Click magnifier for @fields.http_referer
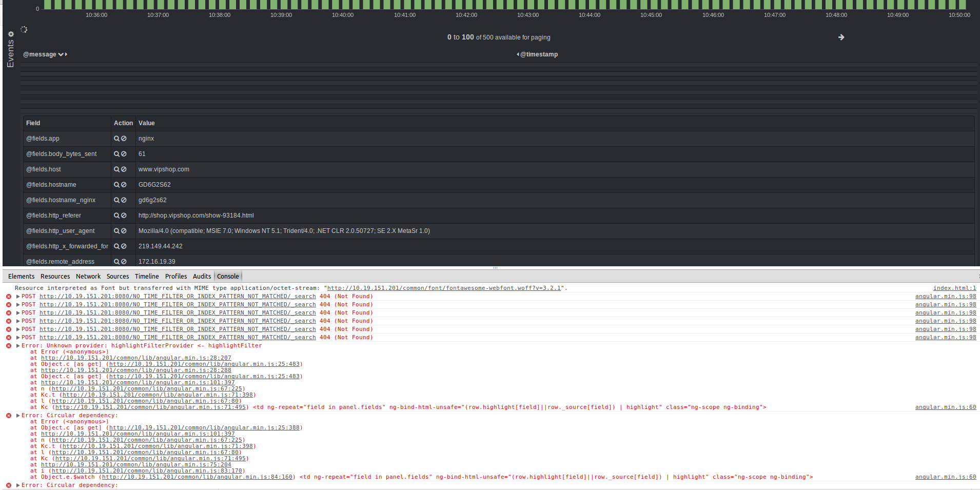The image size is (980, 490). (116, 215)
